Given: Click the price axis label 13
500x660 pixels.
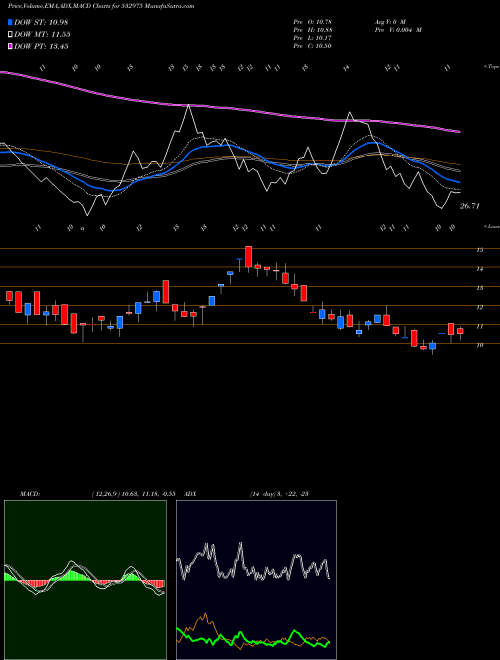Looking at the screenshot, I should point(479,288).
